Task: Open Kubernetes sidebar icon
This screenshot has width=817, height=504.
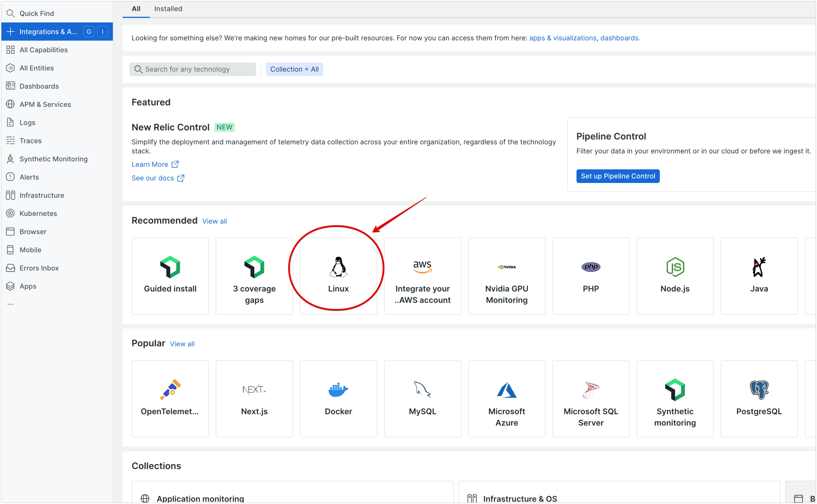Action: tap(10, 213)
